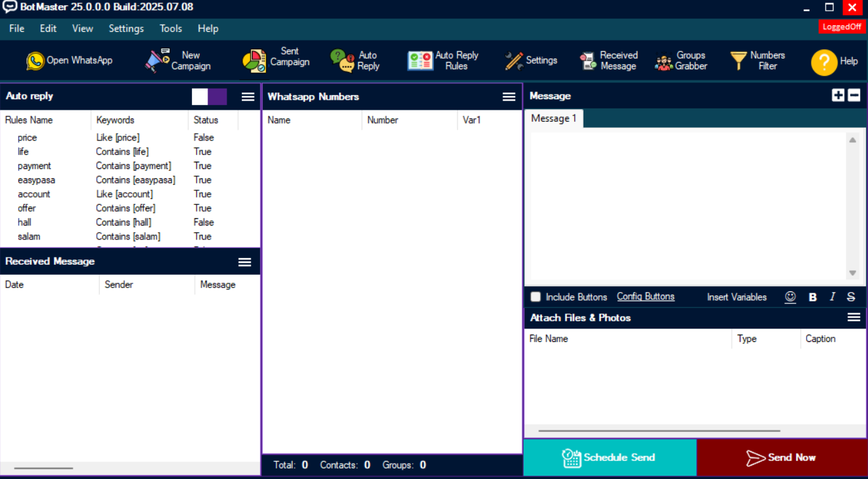The height and width of the screenshot is (479, 868).
Task: Click the Attach Files horizontal scrollbar
Action: click(659, 430)
